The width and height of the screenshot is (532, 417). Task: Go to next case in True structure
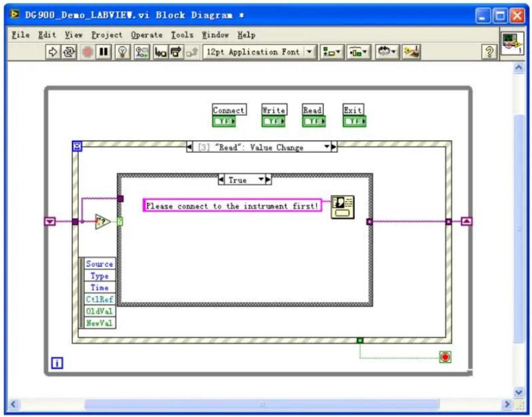click(269, 180)
